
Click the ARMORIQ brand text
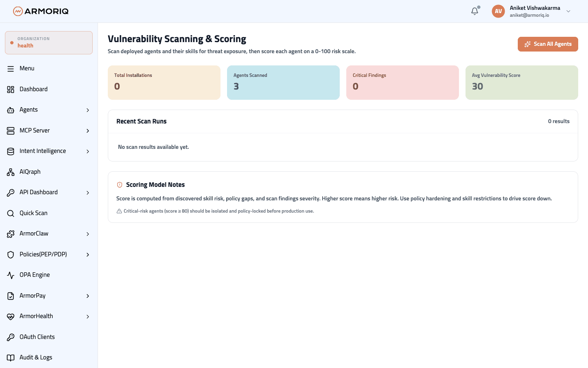click(x=47, y=11)
